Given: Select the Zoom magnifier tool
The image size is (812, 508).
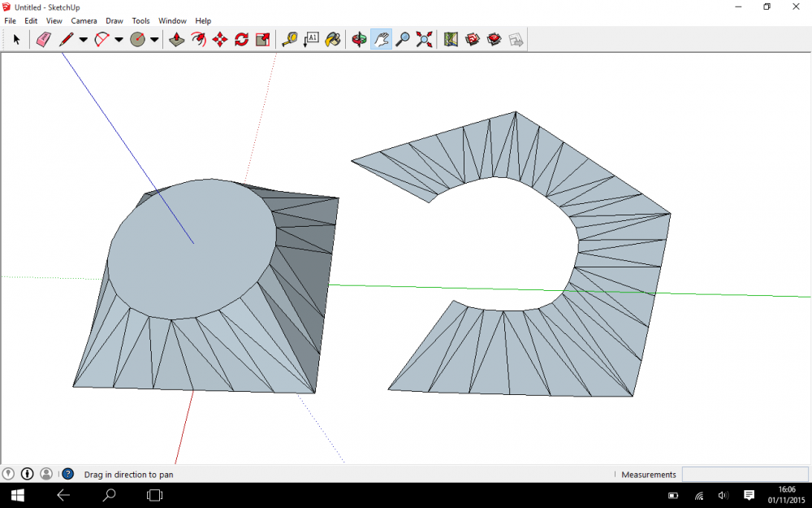Looking at the screenshot, I should tap(403, 39).
